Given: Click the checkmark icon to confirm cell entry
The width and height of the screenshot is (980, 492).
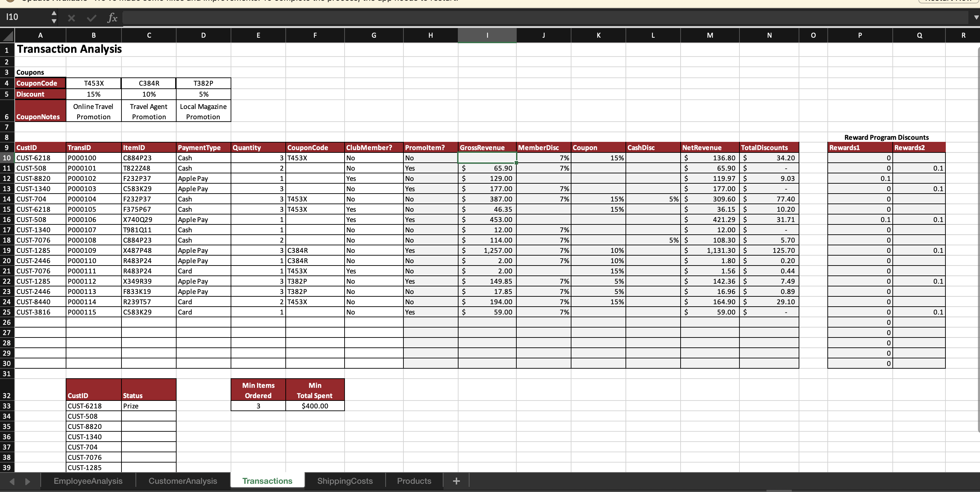Looking at the screenshot, I should 91,17.
